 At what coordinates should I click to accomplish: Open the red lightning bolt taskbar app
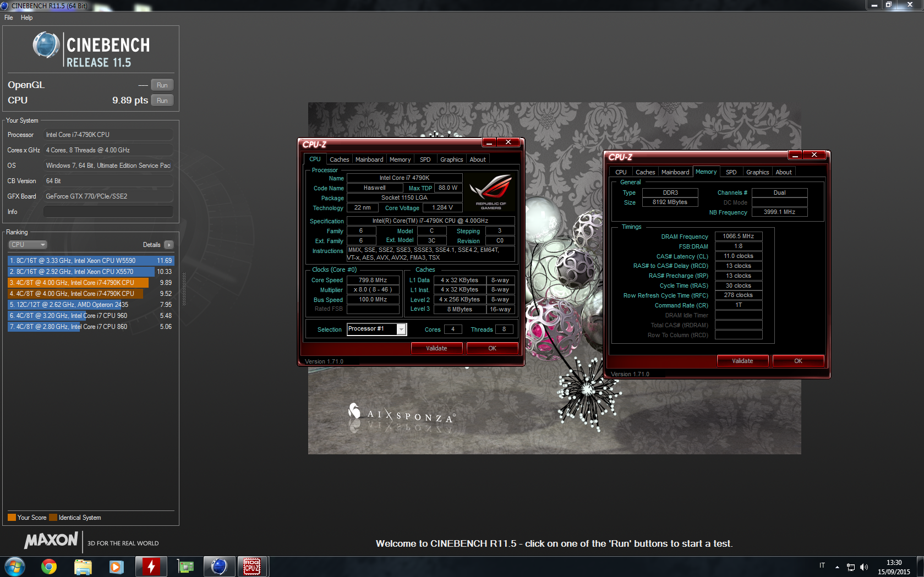[x=151, y=567]
